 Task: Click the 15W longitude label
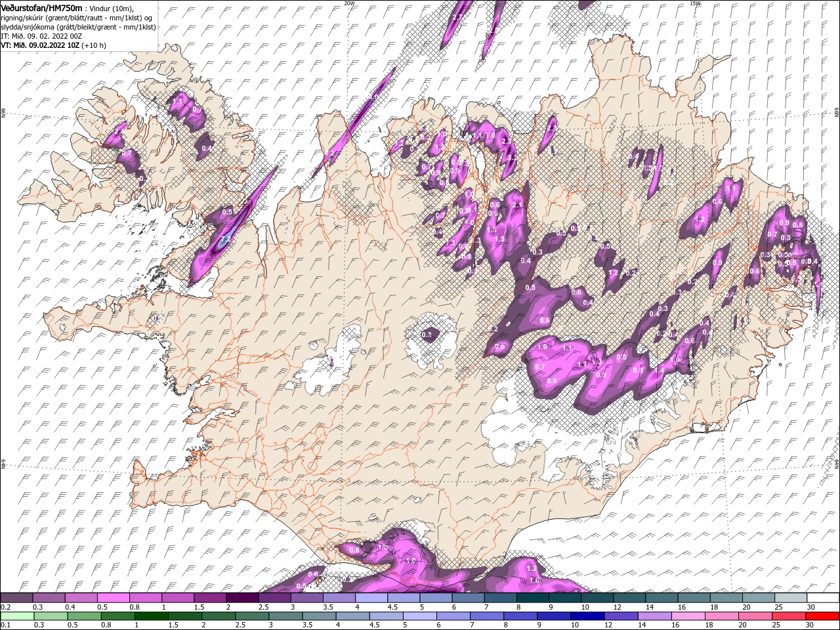coord(696,3)
